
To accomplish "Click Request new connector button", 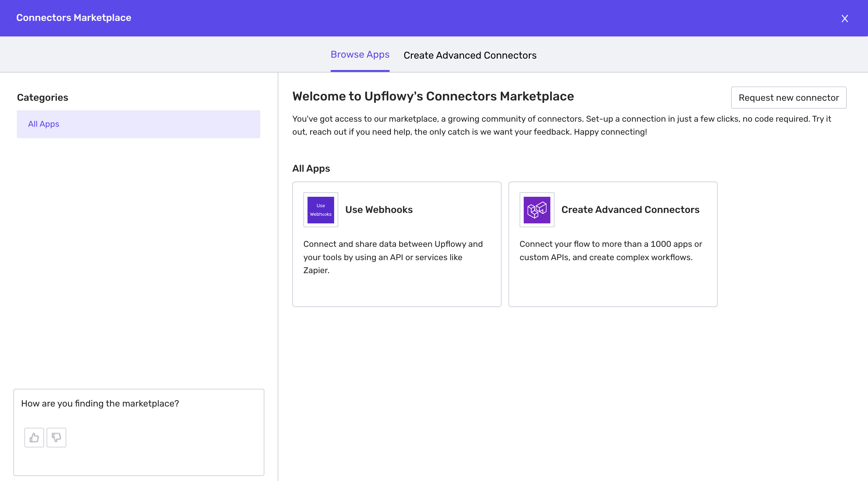I will [788, 98].
